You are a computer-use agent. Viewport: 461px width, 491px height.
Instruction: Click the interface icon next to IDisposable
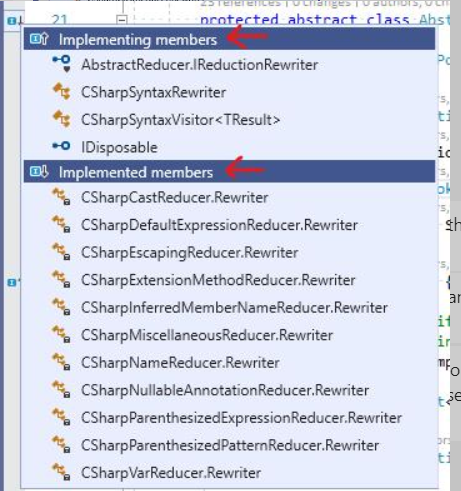(x=61, y=146)
